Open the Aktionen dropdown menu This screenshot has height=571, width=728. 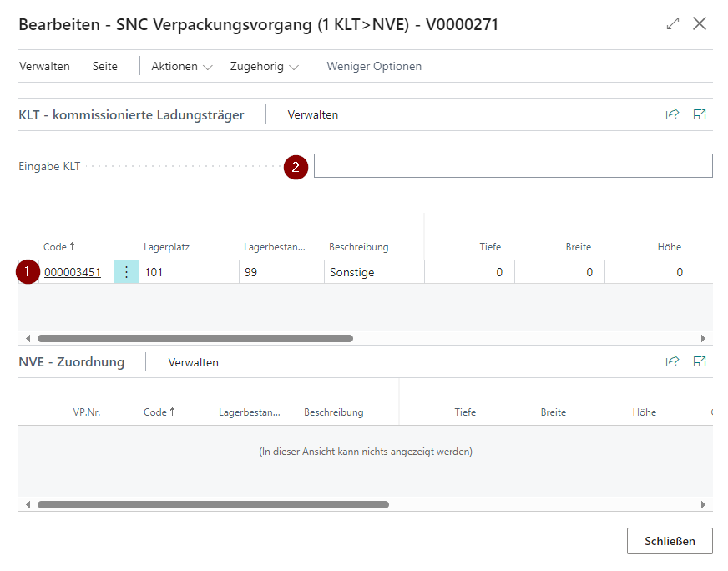pos(181,67)
